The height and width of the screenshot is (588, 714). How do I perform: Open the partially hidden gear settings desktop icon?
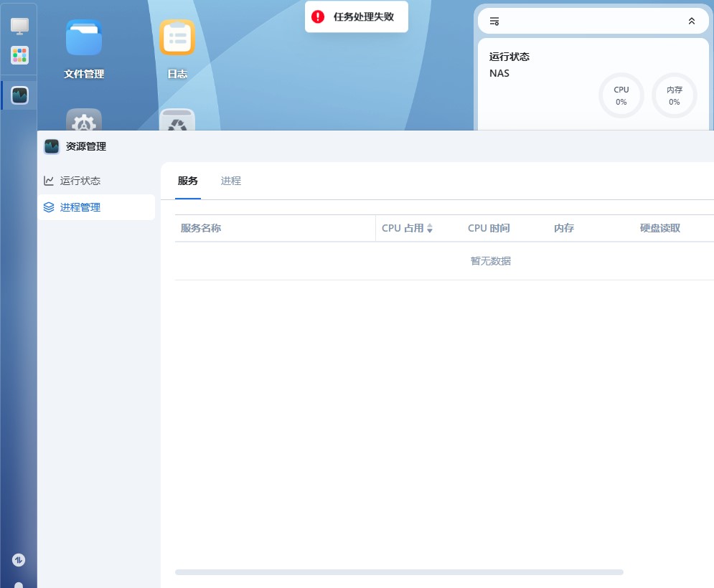84,120
